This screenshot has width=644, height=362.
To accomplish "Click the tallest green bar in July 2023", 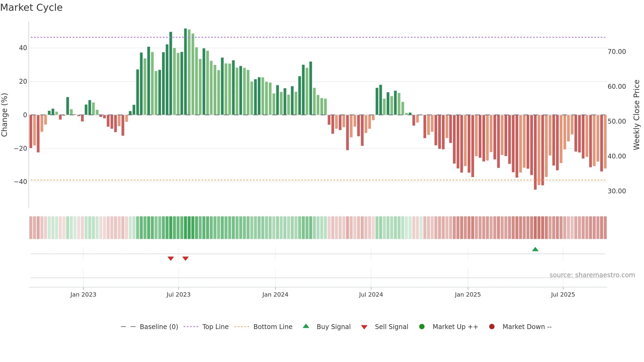I will pos(185,72).
